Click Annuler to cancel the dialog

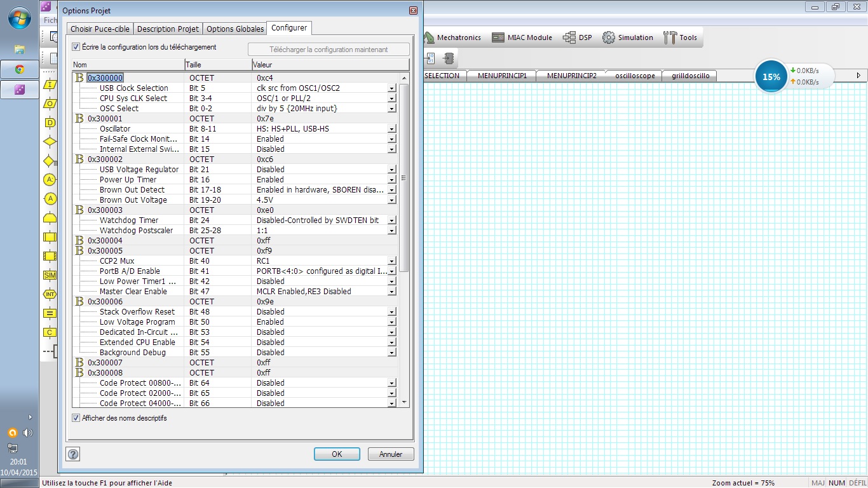coord(391,454)
